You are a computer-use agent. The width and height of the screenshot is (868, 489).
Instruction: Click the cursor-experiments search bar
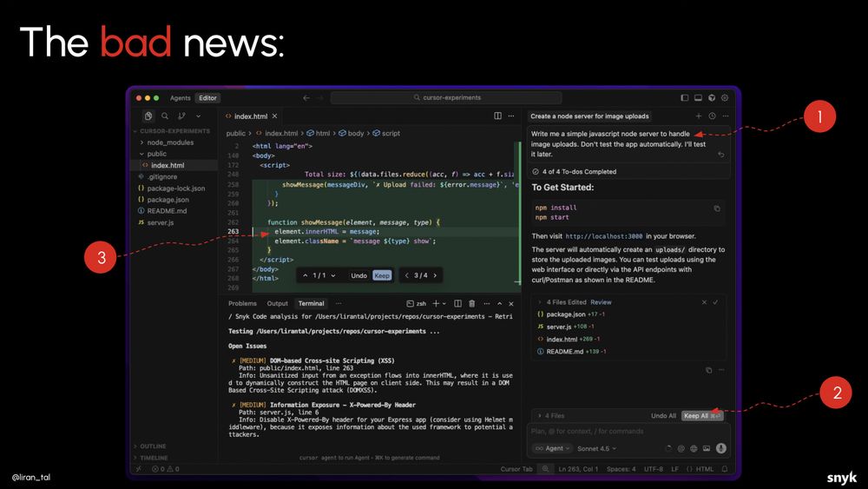pos(446,97)
